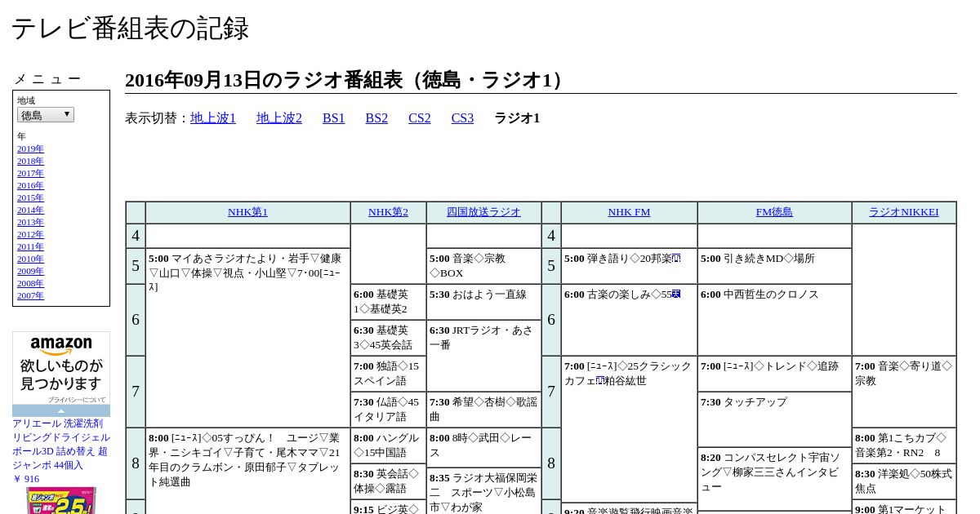Open the NHK第1 channel header link
The height and width of the screenshot is (514, 980).
247,212
